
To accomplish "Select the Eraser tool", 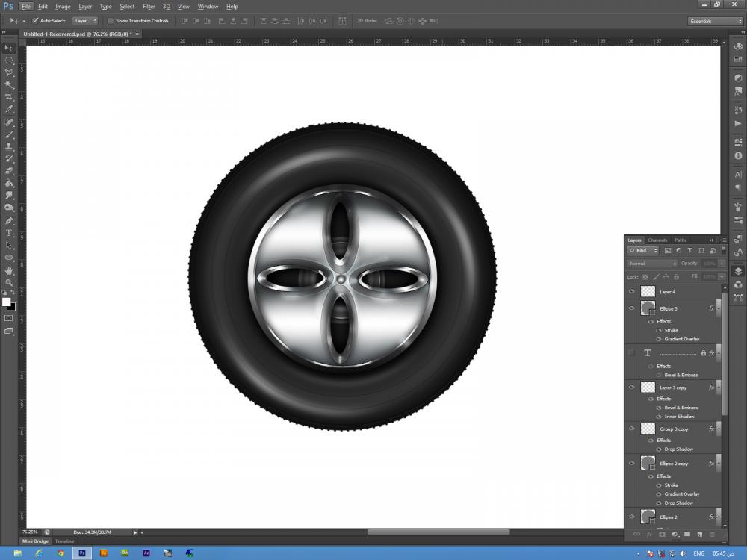I will pyautogui.click(x=9, y=171).
